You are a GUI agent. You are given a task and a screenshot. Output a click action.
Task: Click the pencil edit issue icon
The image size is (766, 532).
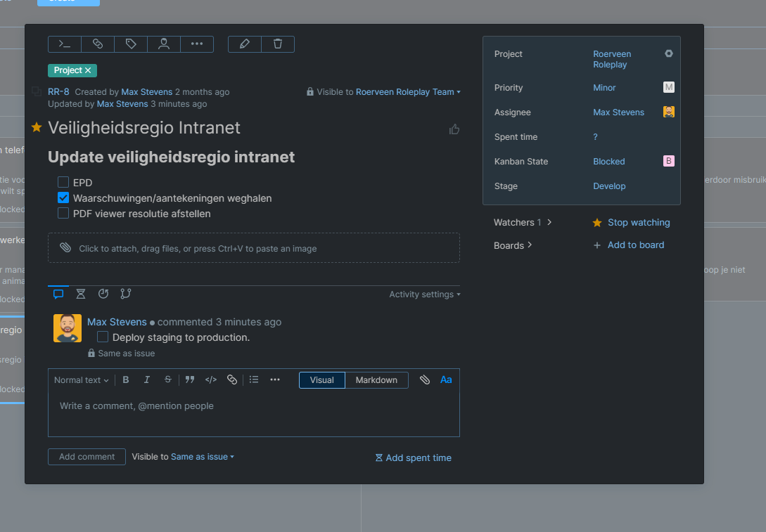[245, 44]
